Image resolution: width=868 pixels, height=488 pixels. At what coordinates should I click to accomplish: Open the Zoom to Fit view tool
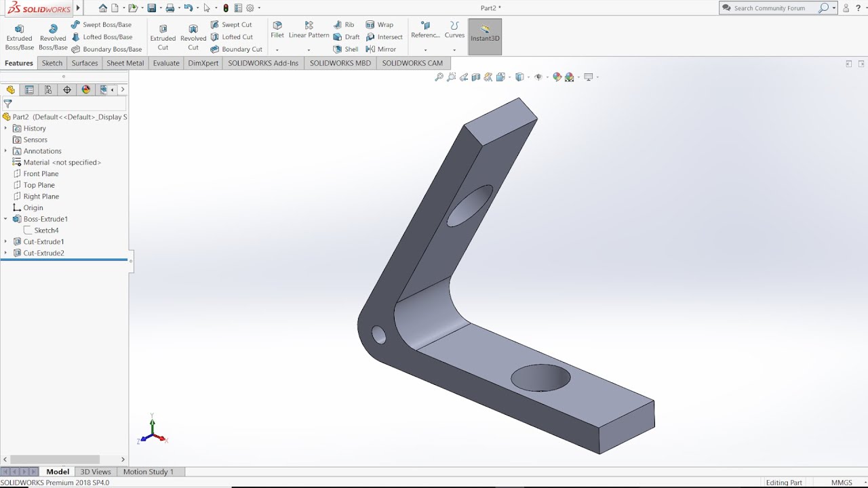point(439,77)
